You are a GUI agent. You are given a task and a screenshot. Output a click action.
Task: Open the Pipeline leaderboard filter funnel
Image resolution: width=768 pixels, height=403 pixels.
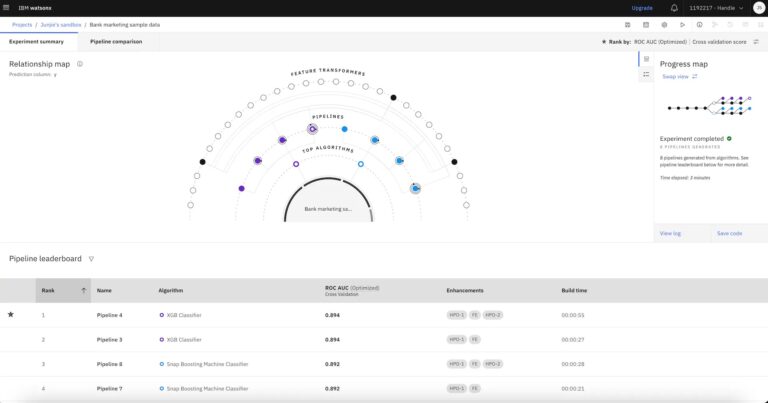(91, 259)
